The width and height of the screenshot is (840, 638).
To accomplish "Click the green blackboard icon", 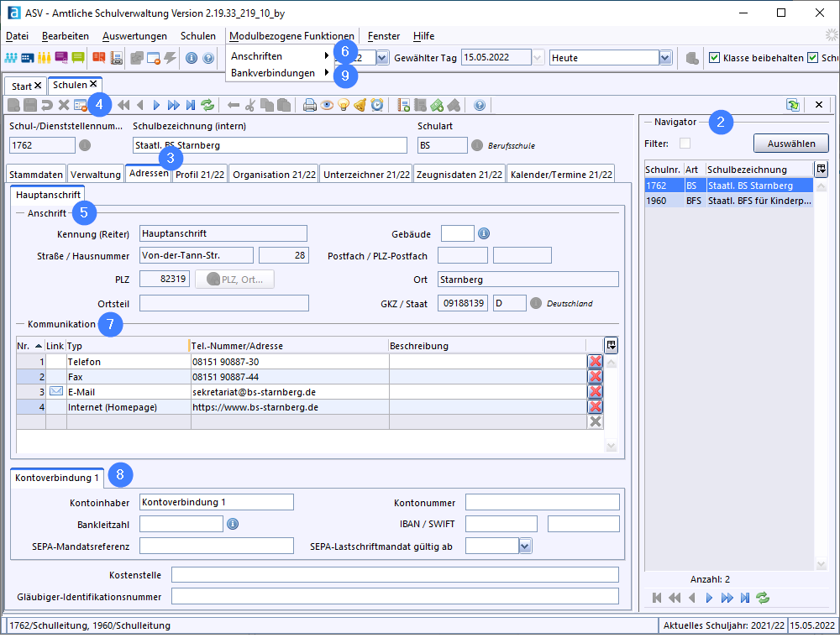I will [78, 58].
